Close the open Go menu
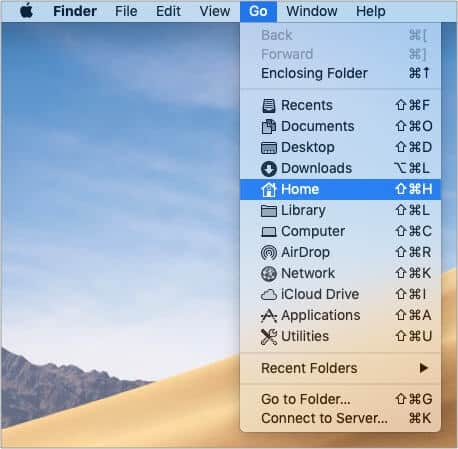The image size is (458, 449). [258, 11]
